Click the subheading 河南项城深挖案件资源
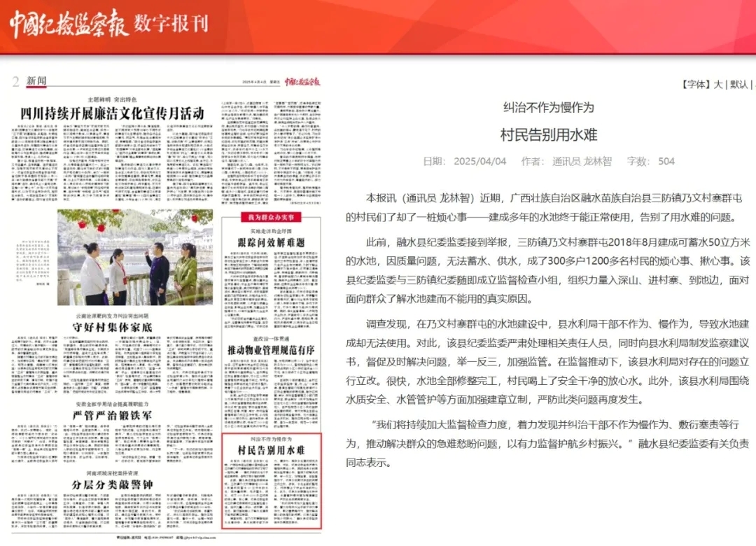Image resolution: width=756 pixels, height=546 pixels. 112,473
